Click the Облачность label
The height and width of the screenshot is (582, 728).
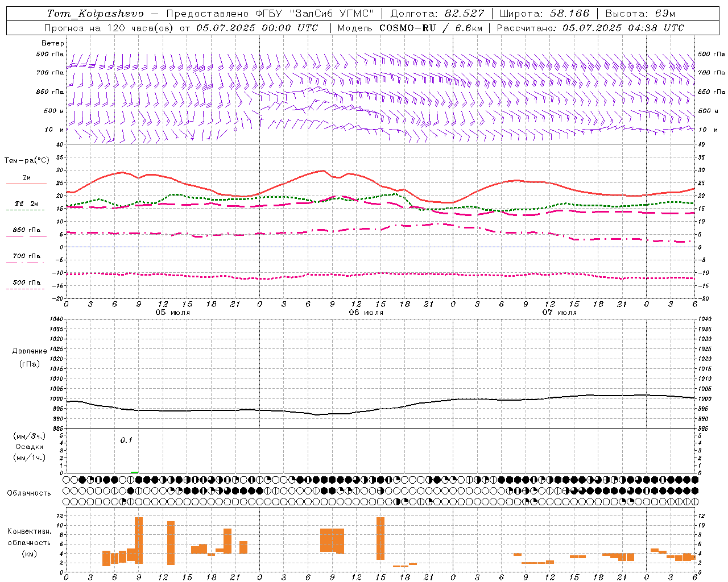[x=29, y=493]
